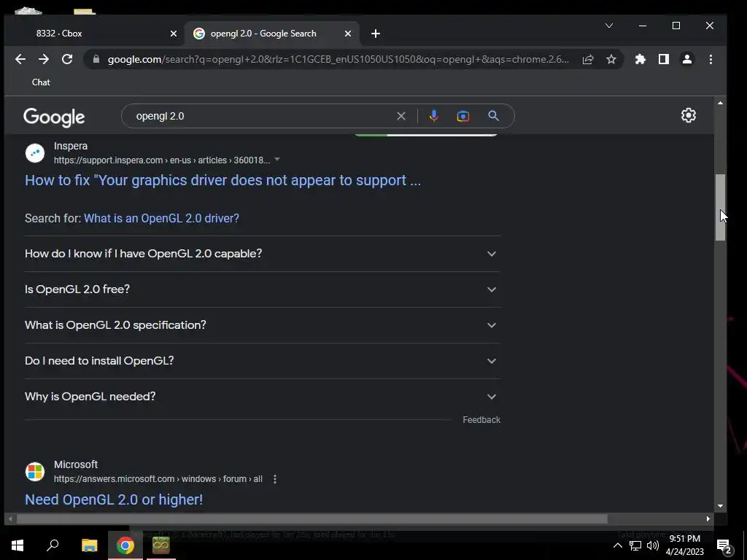Open the clock showing 9:51 PM
The width and height of the screenshot is (747, 560).
coord(684,545)
